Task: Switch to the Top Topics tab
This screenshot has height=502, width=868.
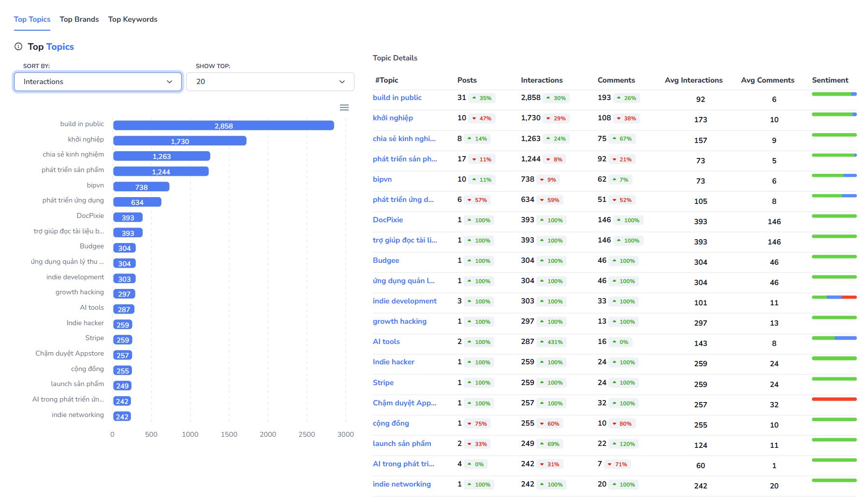Action: point(32,19)
